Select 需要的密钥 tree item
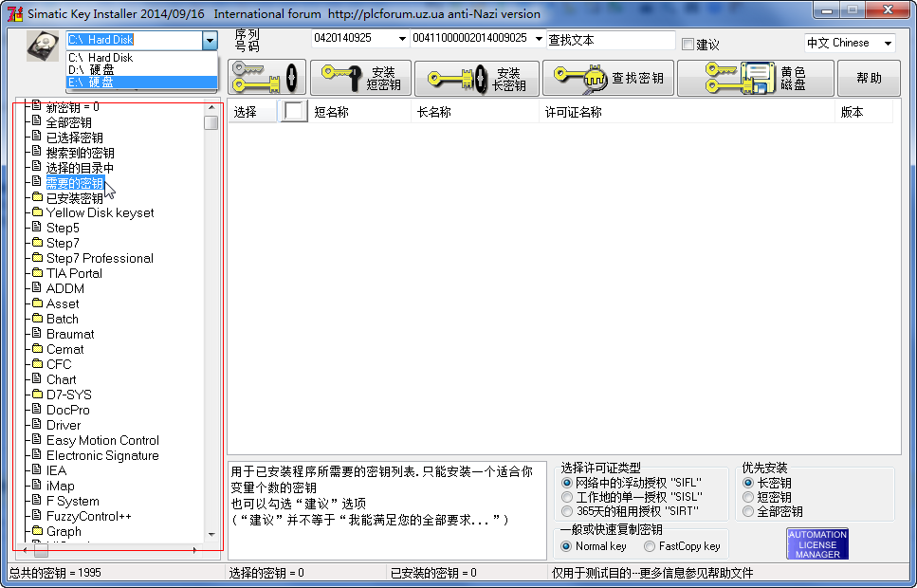 click(x=74, y=183)
